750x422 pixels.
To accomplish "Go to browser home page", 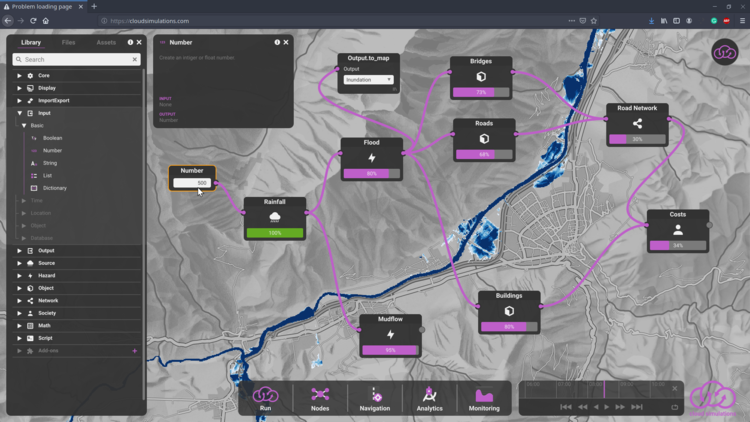I will click(45, 21).
